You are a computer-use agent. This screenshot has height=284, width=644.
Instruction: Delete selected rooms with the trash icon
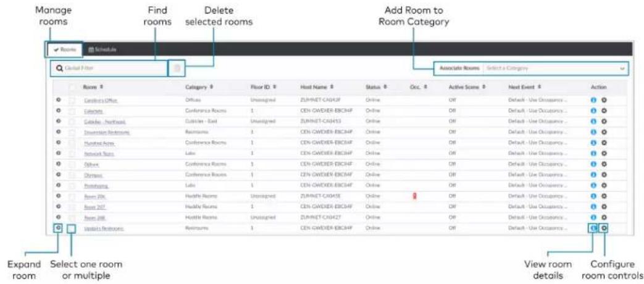tap(177, 69)
